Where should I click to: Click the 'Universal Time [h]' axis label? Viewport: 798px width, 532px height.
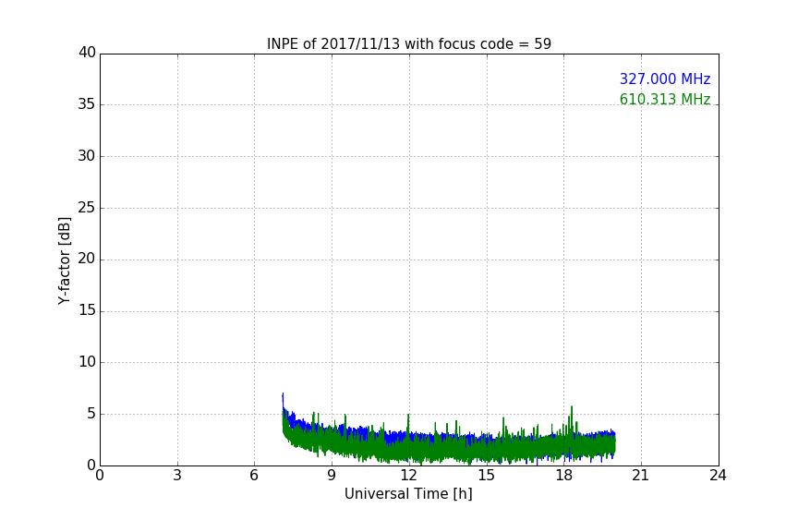pos(408,494)
